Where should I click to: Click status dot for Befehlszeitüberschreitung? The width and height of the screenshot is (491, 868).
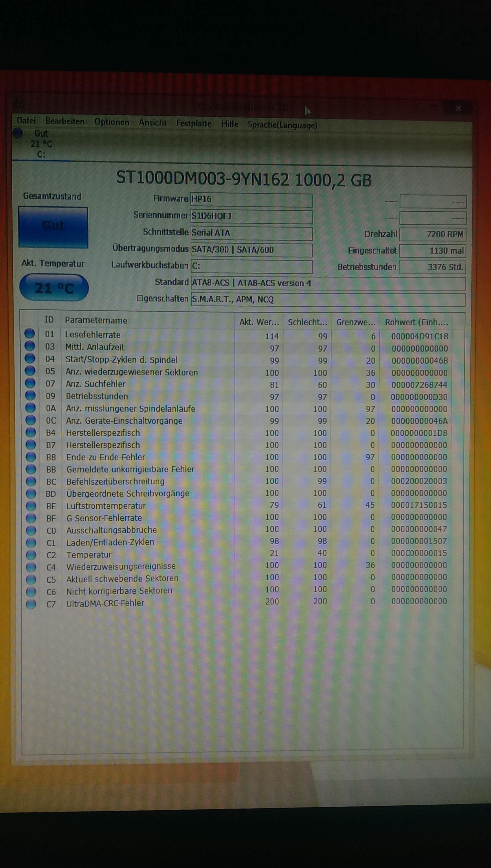pos(31,481)
